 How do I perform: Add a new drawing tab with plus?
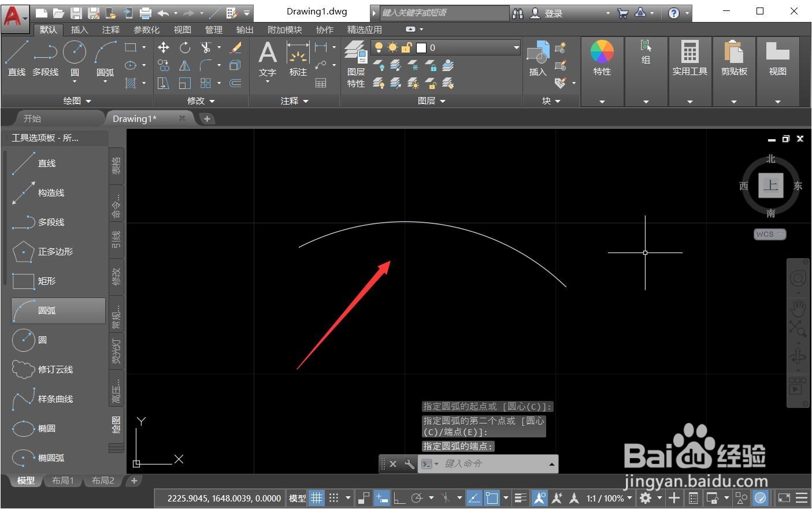(207, 118)
